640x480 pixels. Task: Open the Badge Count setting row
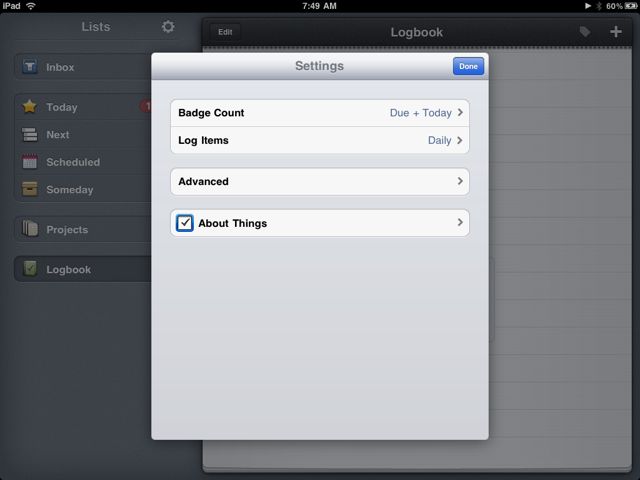pos(320,113)
